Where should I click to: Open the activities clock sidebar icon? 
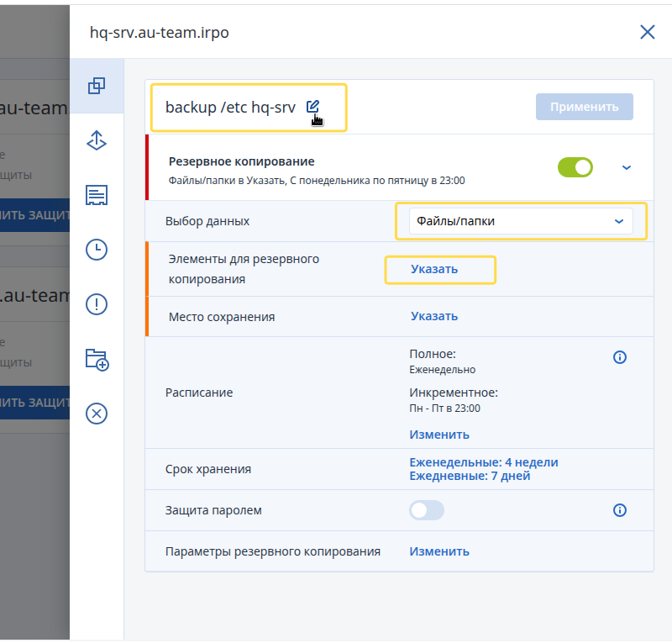coord(97,250)
